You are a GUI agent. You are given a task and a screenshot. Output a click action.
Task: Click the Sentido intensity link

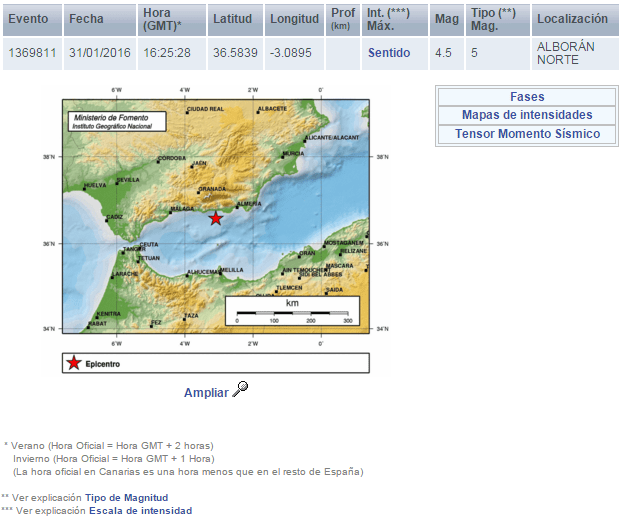coord(389,53)
